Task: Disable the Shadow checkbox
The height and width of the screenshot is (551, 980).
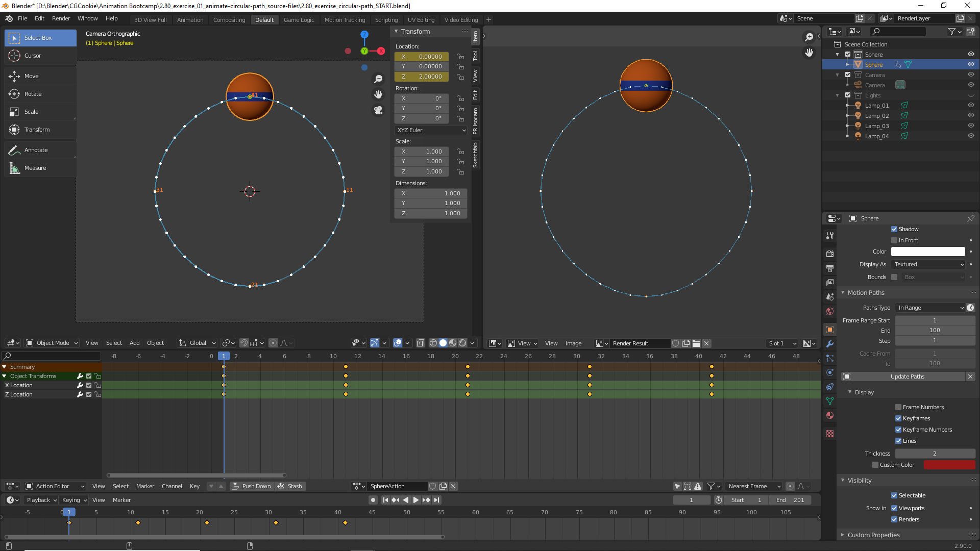Action: (894, 229)
